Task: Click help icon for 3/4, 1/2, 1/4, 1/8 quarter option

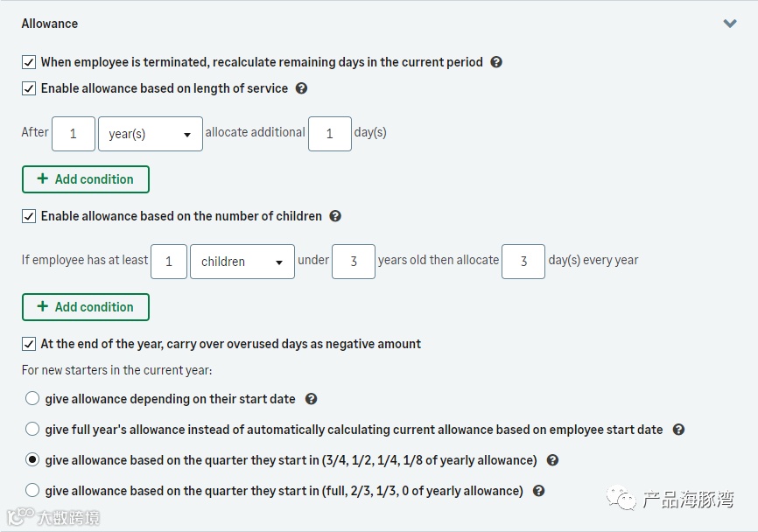Action: (552, 460)
